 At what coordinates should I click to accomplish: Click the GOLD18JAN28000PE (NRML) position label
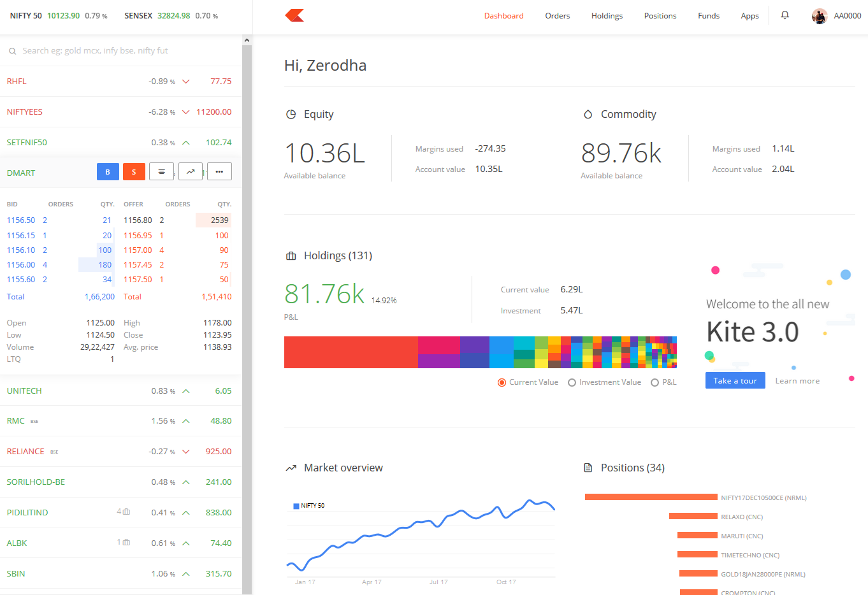pos(763,574)
